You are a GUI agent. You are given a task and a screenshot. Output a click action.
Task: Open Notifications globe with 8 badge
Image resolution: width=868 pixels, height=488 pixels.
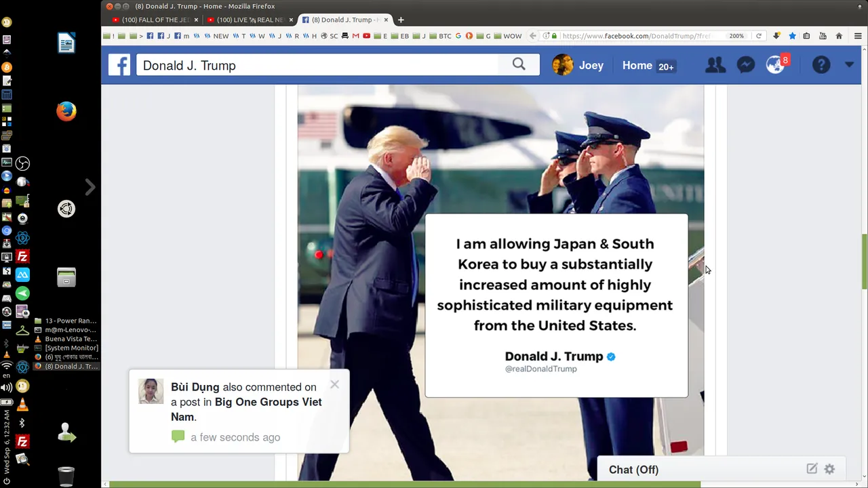[777, 64]
